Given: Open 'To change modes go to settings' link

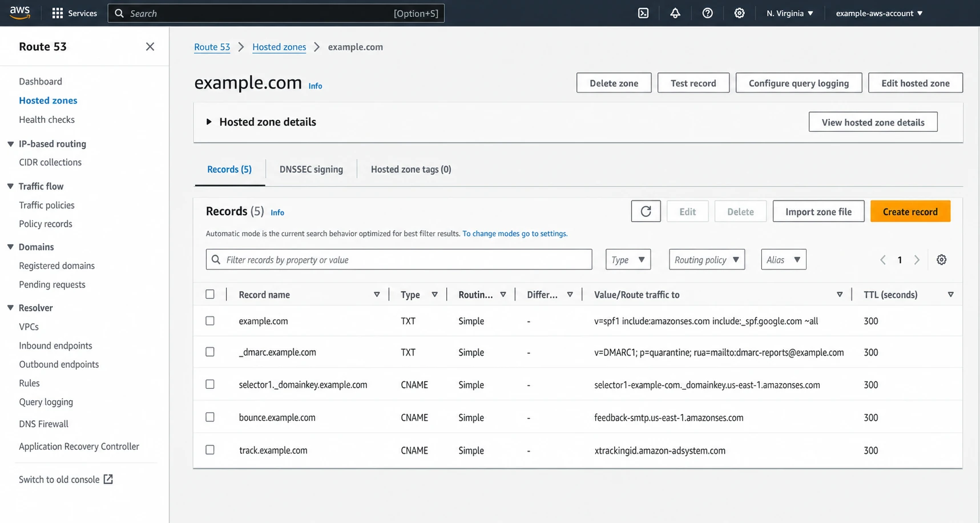Looking at the screenshot, I should pos(515,234).
